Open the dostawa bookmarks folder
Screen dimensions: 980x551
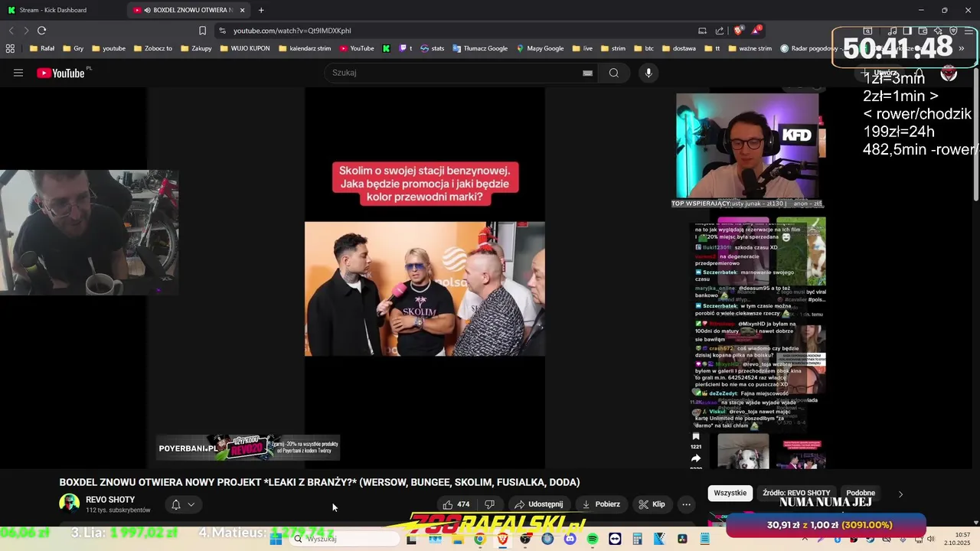coord(679,48)
